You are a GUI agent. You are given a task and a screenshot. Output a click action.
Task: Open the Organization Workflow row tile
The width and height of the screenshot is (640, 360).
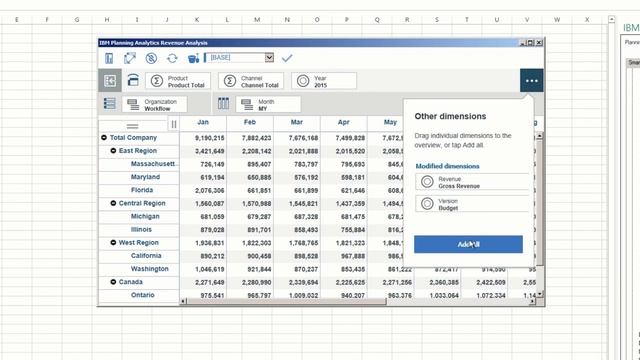(x=155, y=104)
